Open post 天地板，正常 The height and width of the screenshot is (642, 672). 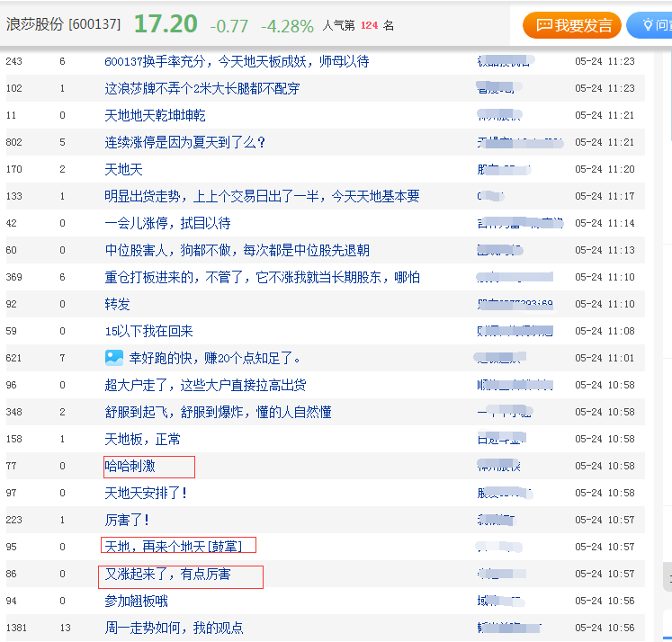point(142,440)
